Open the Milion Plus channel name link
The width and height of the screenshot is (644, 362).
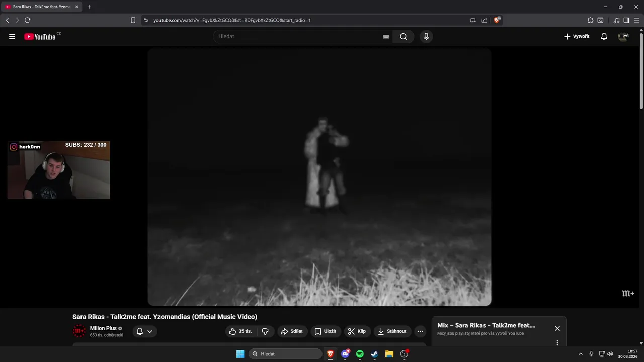pyautogui.click(x=103, y=328)
